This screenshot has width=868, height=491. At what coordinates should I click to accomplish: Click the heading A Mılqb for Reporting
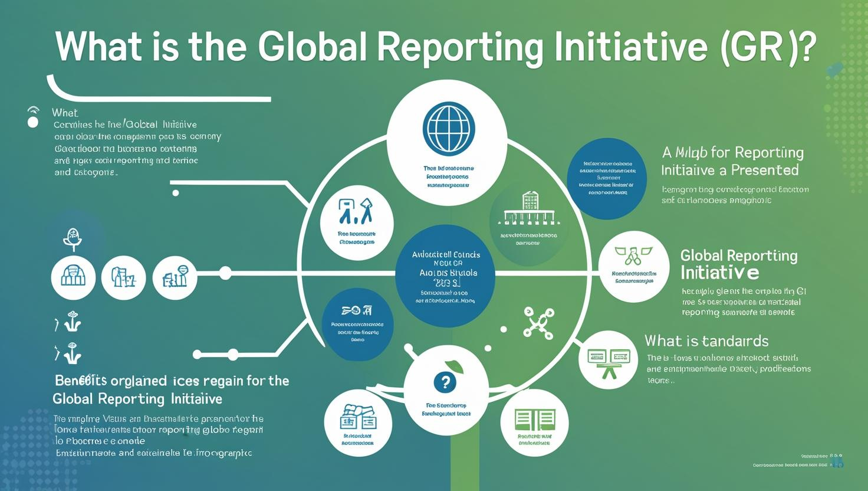coord(733,152)
